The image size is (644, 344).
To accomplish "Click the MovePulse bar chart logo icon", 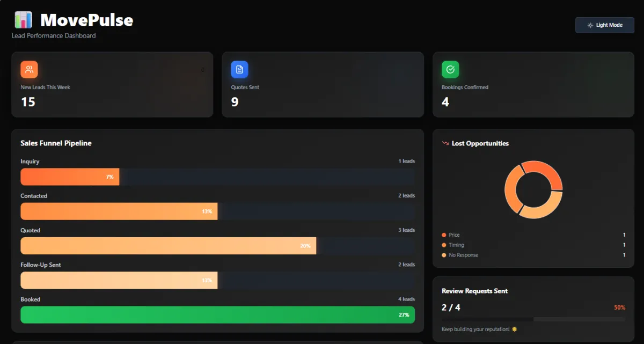I will click(24, 20).
